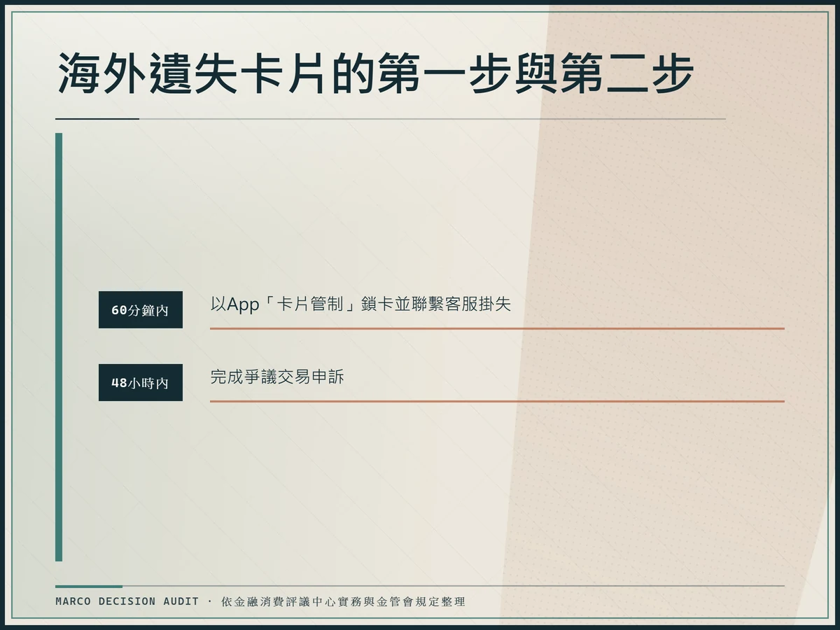This screenshot has height=630, width=840.
Task: Click the footer label MARCO DECISION AUDIT
Action: (127, 601)
